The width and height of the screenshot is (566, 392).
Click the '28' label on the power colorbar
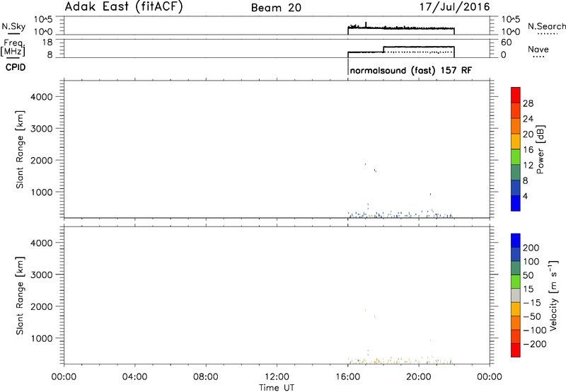(x=528, y=103)
